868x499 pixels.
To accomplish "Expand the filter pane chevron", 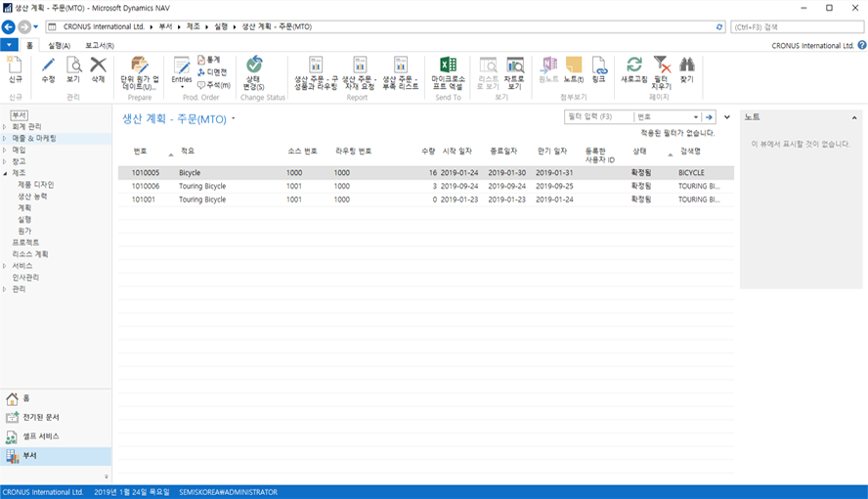I will (727, 116).
